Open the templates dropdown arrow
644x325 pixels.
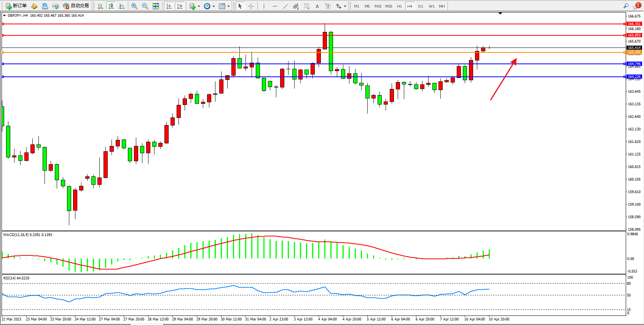click(x=228, y=6)
